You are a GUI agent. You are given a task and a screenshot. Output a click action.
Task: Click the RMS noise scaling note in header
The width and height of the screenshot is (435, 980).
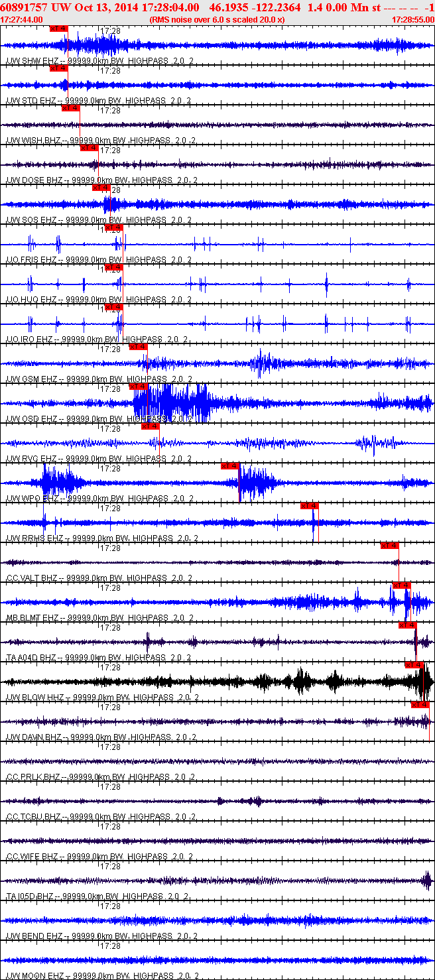[217, 20]
